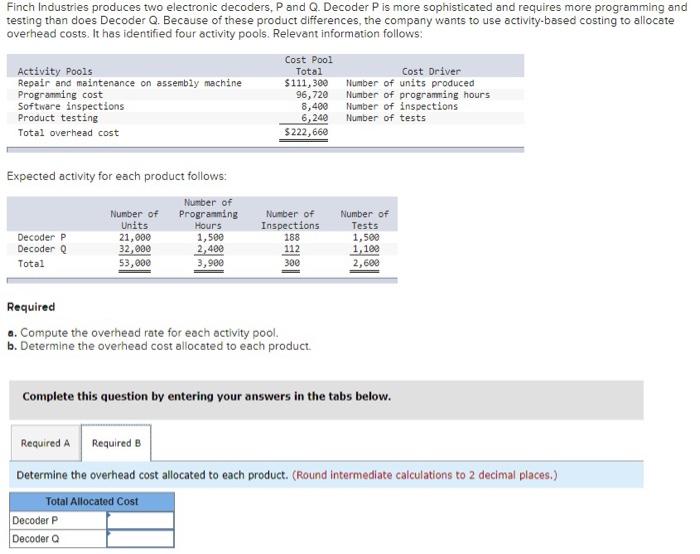Click the 112 inspections value for Decoder Q
This screenshot has height=554, width=700.
point(292,249)
